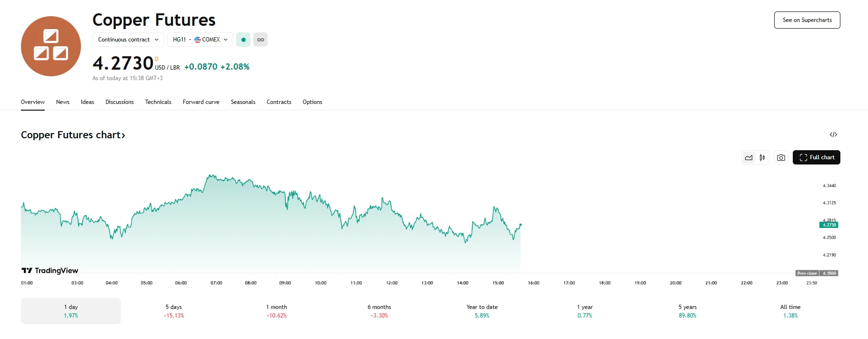Click the TradingView logo on chart
This screenshot has width=868, height=339.
coord(50,270)
